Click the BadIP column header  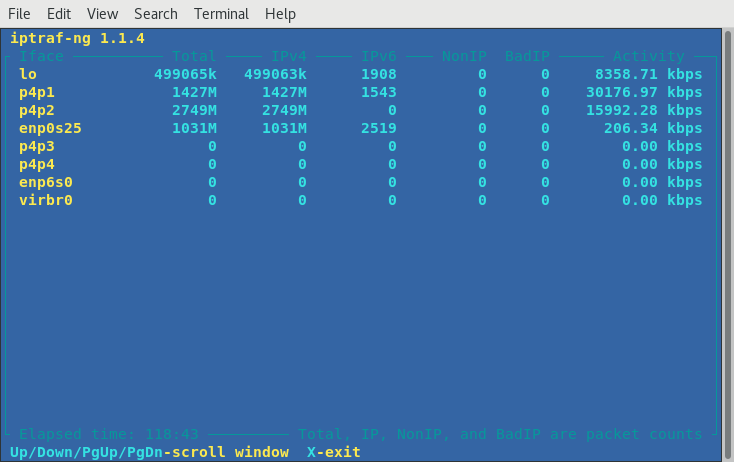[527, 56]
